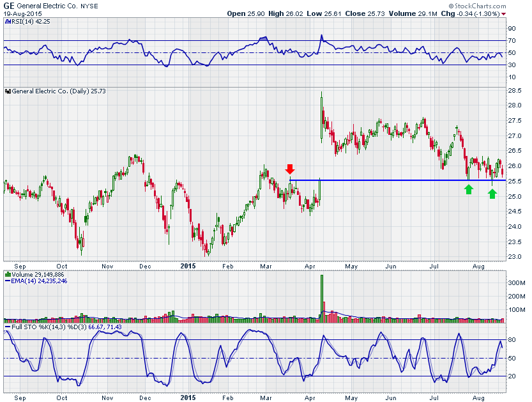Click the Apr label under the price panel

pyautogui.click(x=310, y=266)
